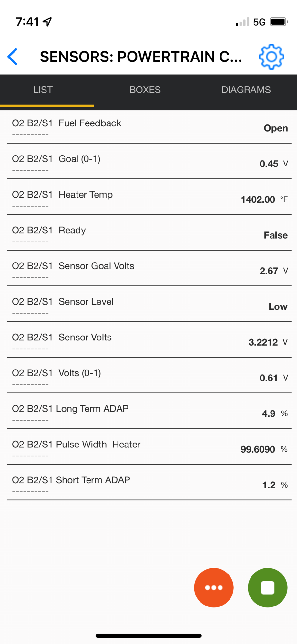This screenshot has width=297, height=644.
Task: Switch to the DIAGRAMS tab
Action: (x=246, y=90)
